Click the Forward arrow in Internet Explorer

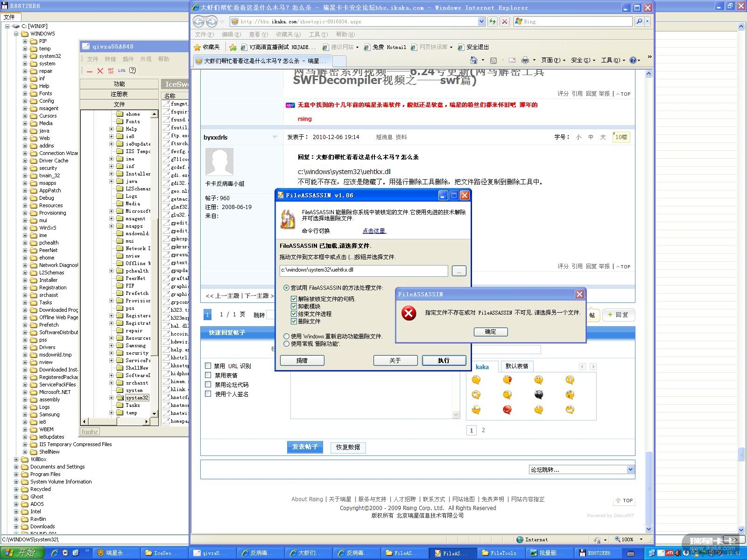[211, 21]
